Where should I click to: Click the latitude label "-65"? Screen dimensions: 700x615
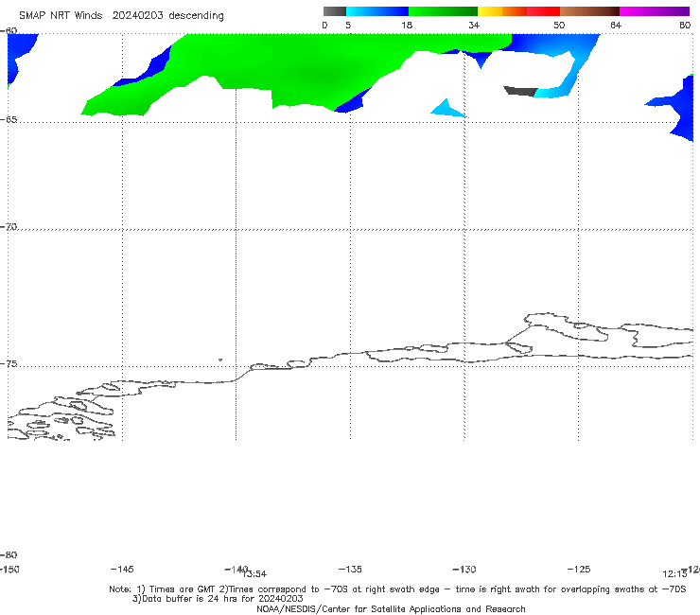coord(9,120)
